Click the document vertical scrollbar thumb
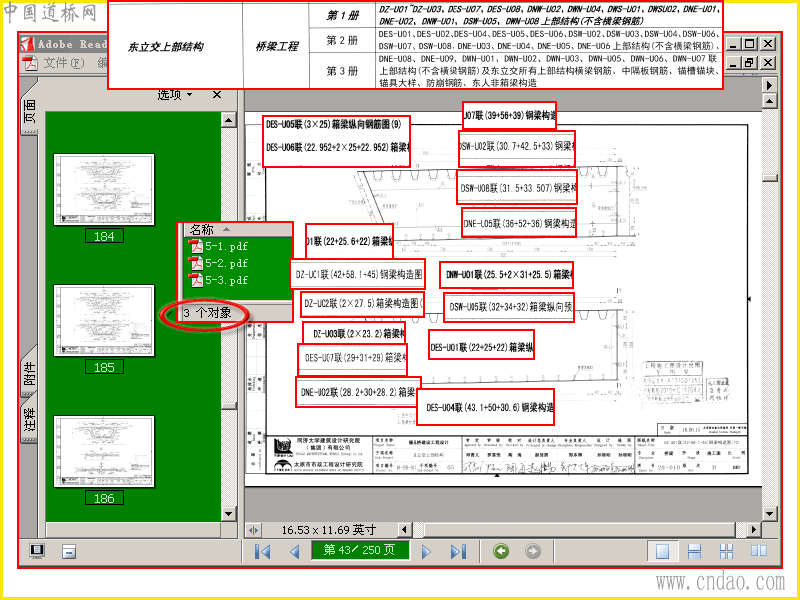 tap(770, 178)
